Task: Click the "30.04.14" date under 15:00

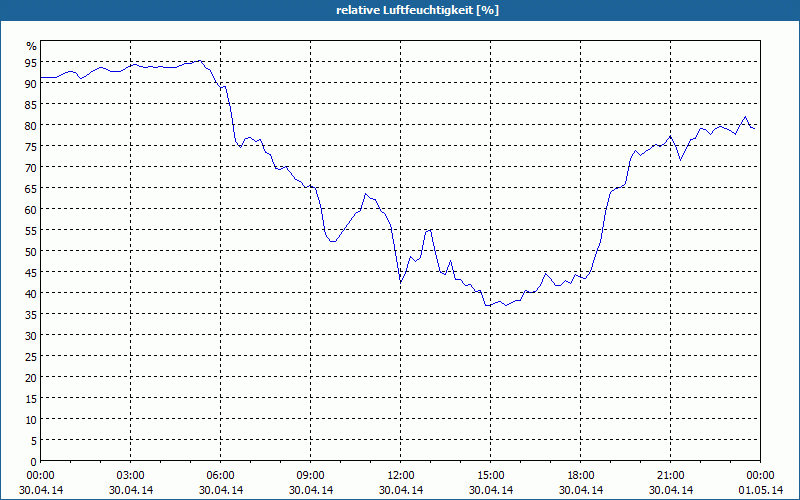Action: (x=491, y=490)
